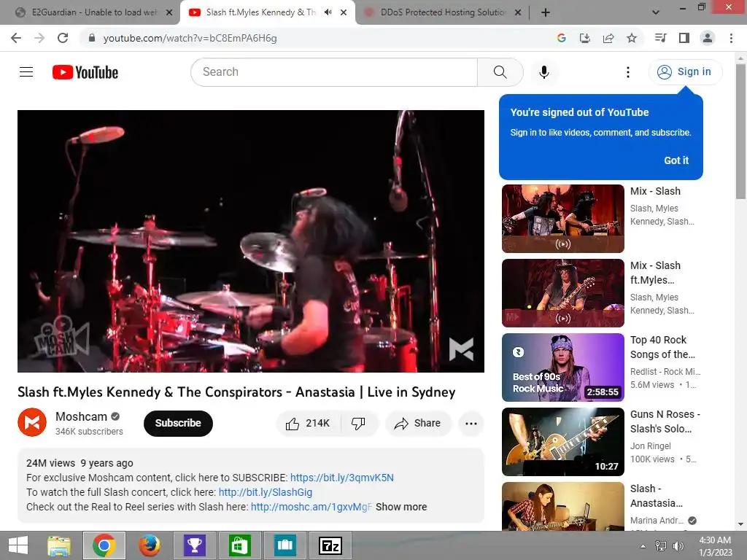Close the DDoS Protected Hosting tab
Viewport: 747px width, 560px height.
(518, 12)
